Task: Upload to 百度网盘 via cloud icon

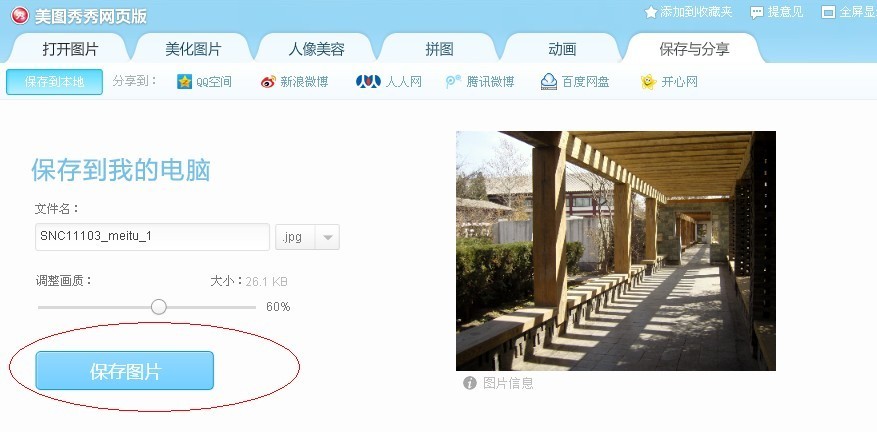Action: (x=549, y=82)
